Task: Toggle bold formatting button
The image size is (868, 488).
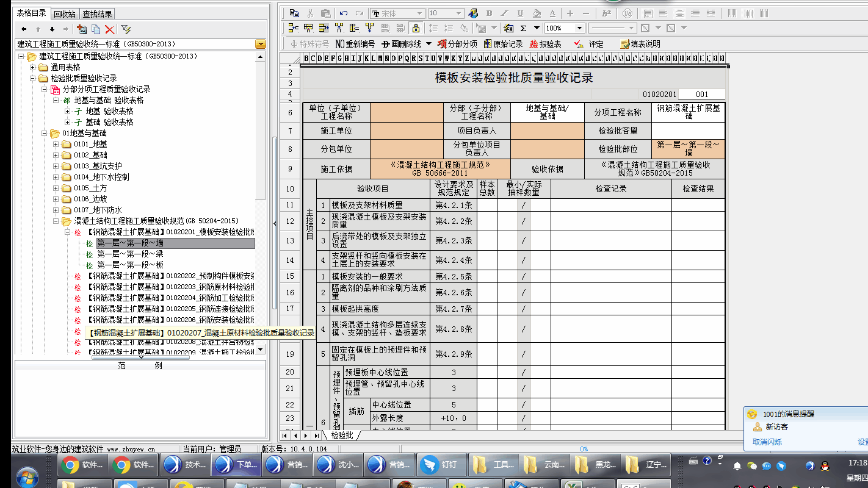Action: (489, 13)
